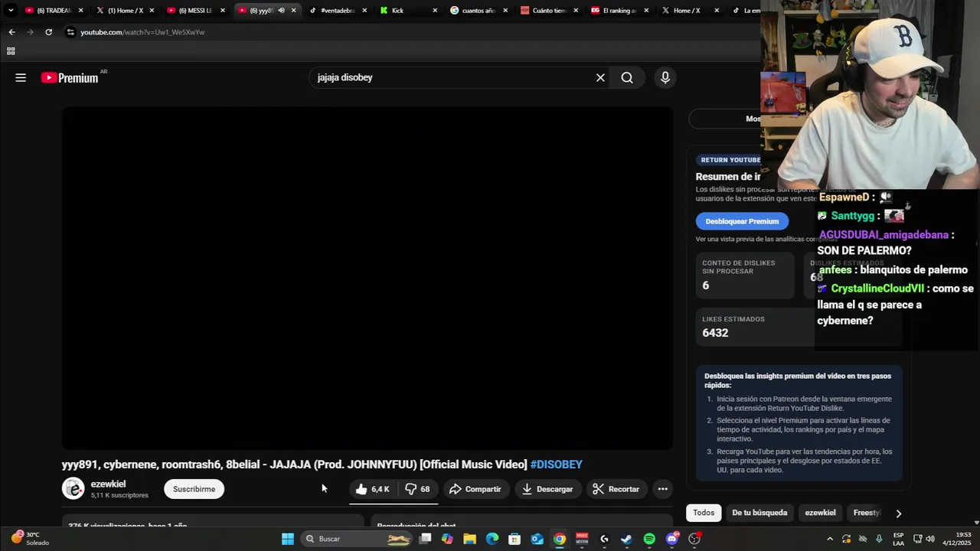This screenshot has height=551, width=980.
Task: Go to YouTube Premium home logo
Action: click(70, 77)
